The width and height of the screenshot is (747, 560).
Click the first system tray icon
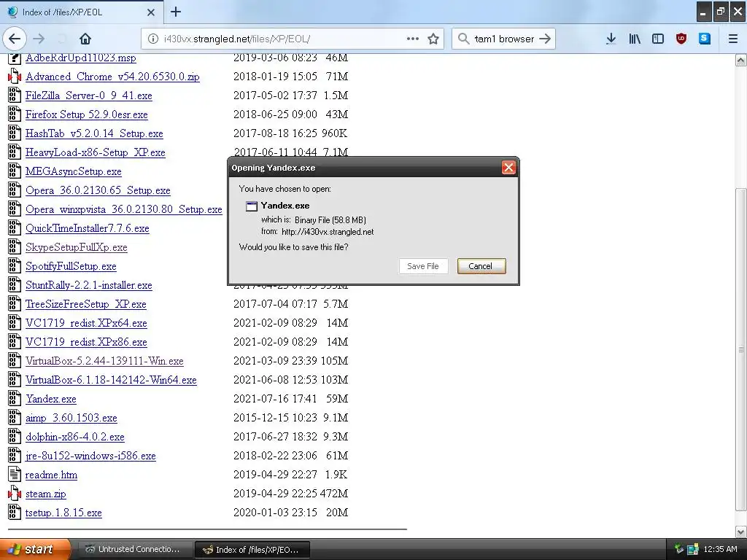coord(679,550)
